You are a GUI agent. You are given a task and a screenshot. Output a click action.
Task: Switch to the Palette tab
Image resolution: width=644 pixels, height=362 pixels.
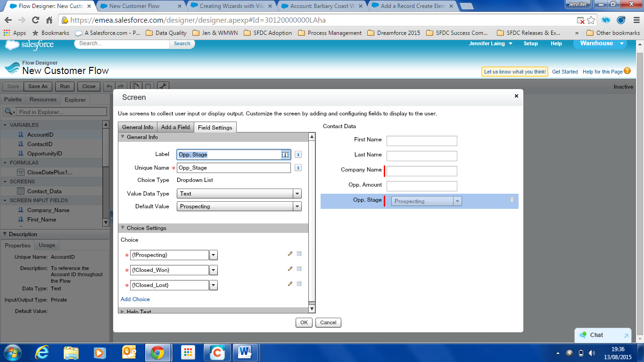pyautogui.click(x=13, y=99)
